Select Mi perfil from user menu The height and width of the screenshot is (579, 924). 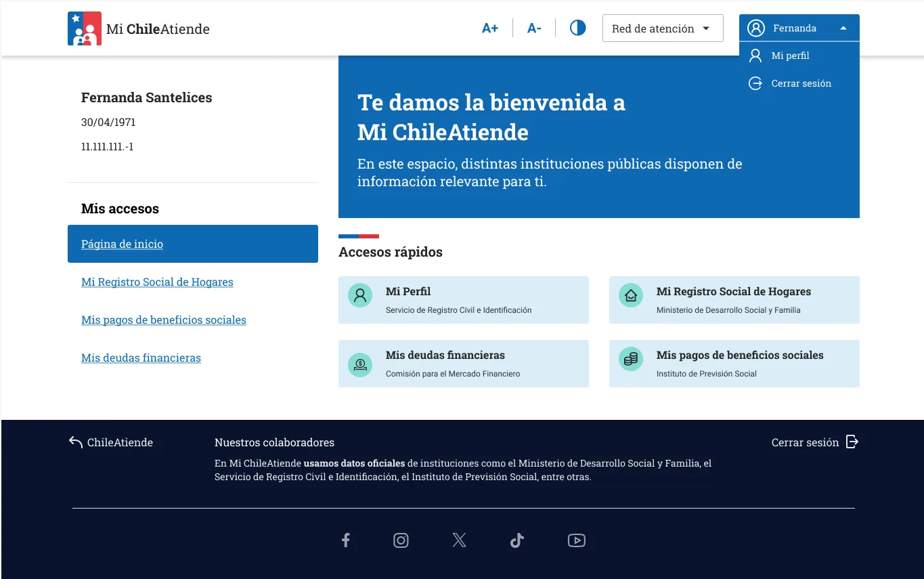point(790,56)
